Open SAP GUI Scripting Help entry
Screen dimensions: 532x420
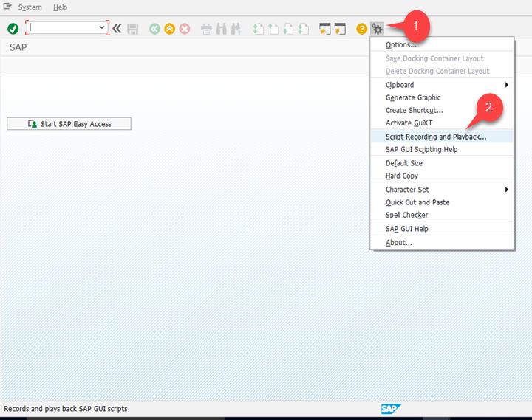point(442,150)
